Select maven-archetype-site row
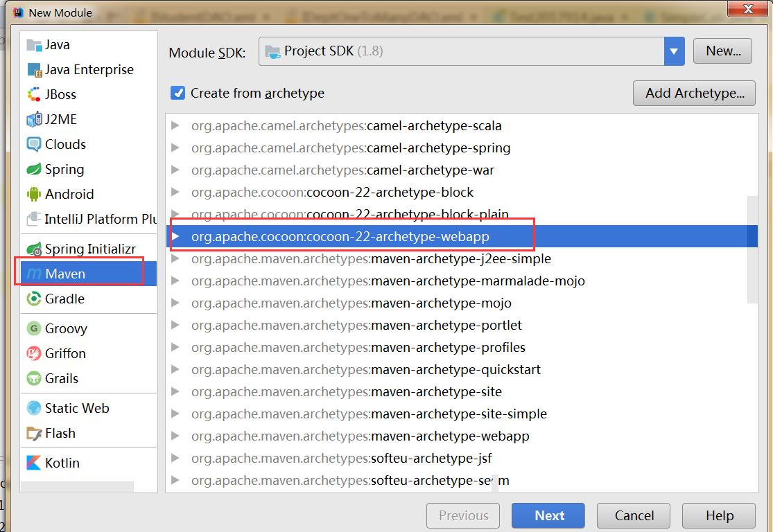Screen dimensions: 773x532 [x=462, y=391]
